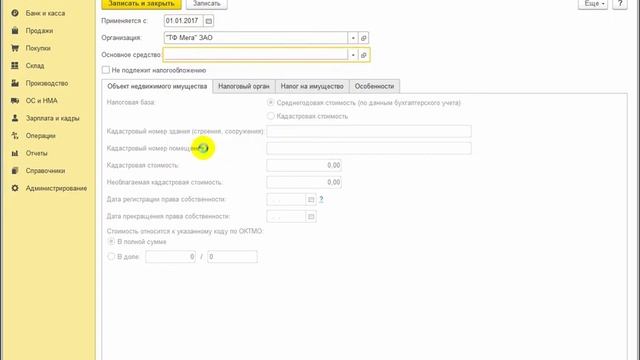Viewport: 640px width, 360px height.
Task: Click the Справочники books icon
Action: (15, 171)
